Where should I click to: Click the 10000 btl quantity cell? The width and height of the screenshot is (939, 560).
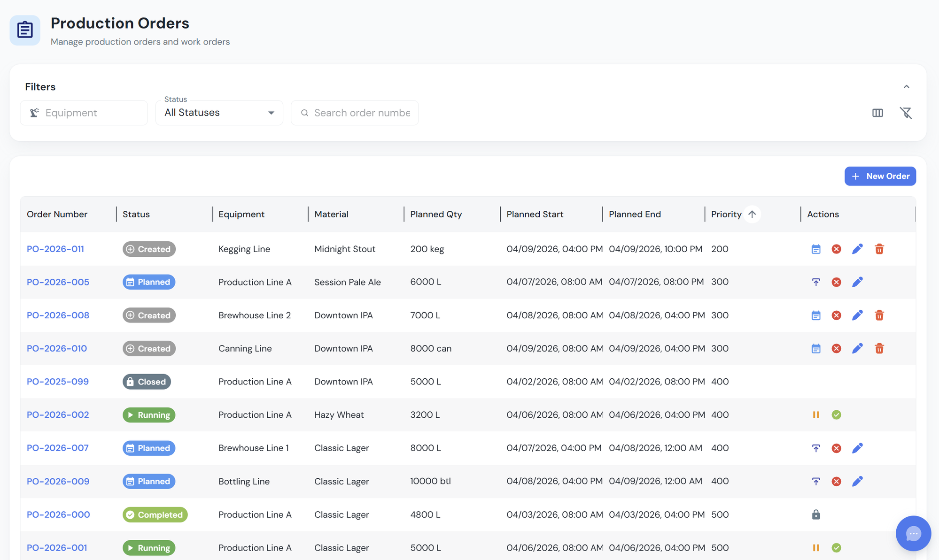[x=430, y=482]
